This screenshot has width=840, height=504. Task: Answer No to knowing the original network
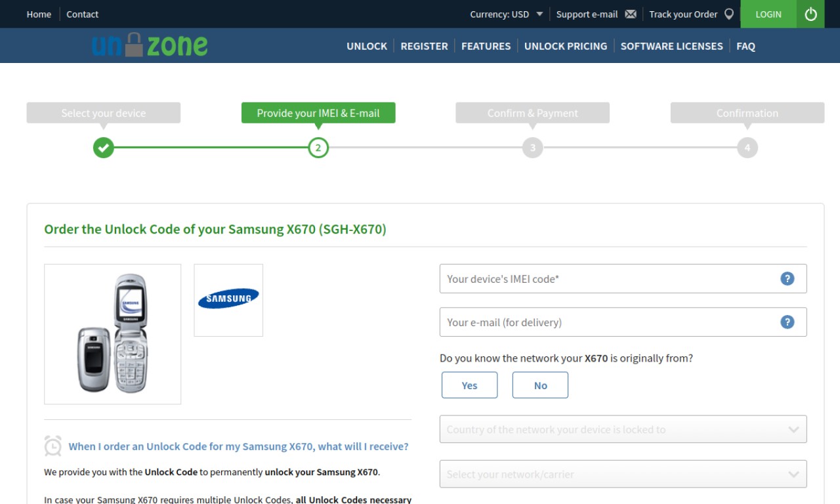point(540,385)
